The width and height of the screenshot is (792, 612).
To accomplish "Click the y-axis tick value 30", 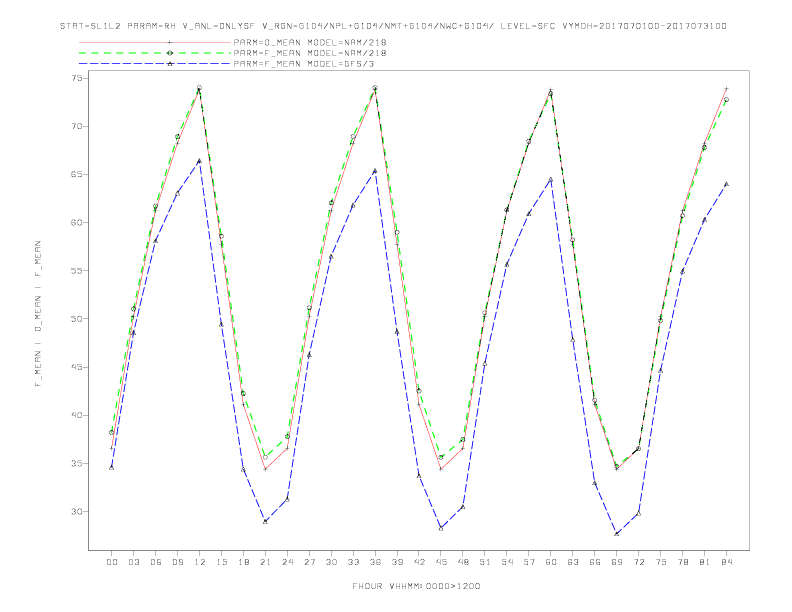I will pos(77,512).
